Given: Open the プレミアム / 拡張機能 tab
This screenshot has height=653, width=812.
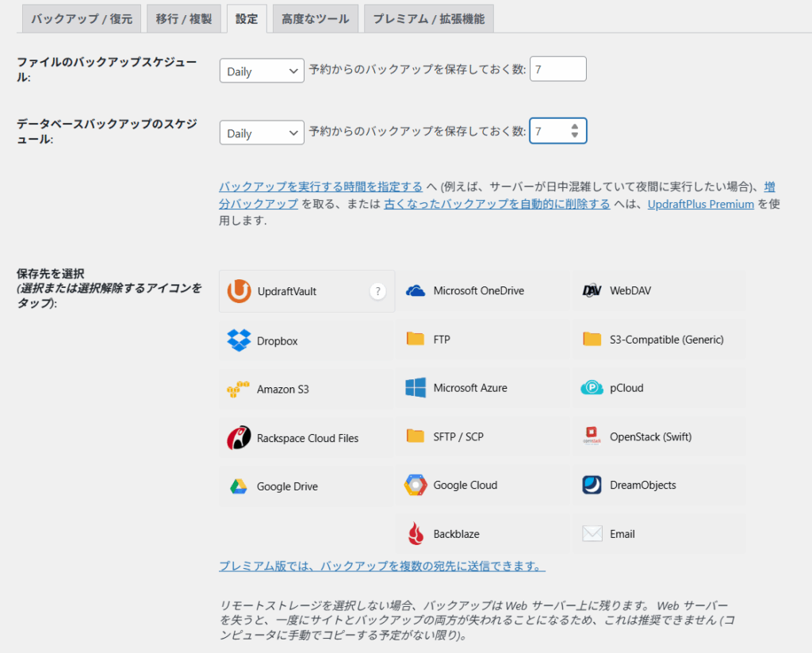Looking at the screenshot, I should pos(428,19).
